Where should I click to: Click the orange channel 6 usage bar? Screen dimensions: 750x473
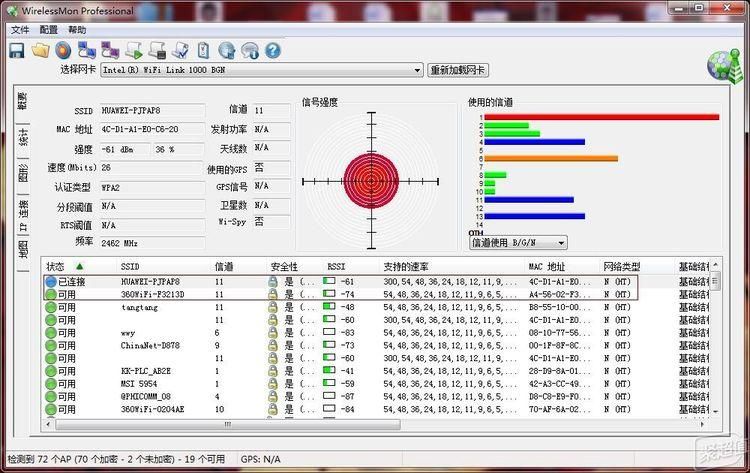pyautogui.click(x=551, y=158)
